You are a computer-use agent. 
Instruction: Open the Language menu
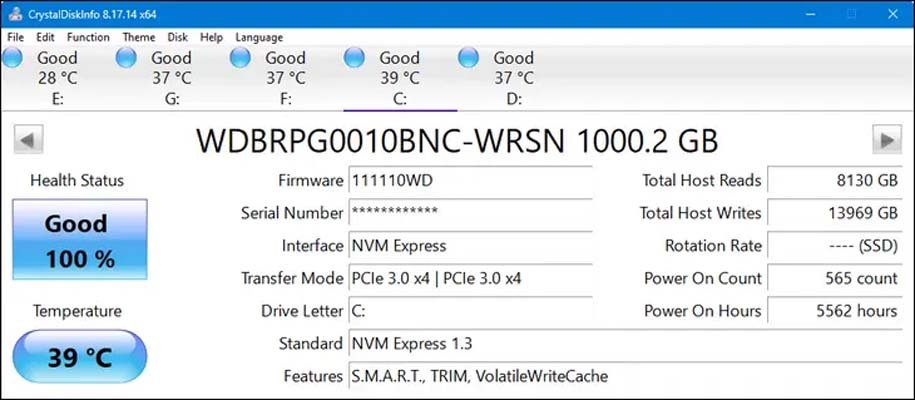pyautogui.click(x=259, y=37)
